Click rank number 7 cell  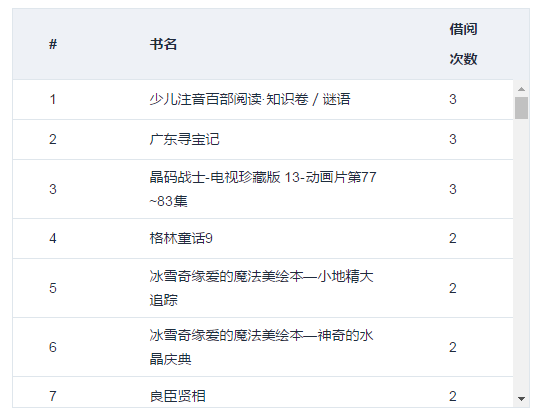point(53,396)
